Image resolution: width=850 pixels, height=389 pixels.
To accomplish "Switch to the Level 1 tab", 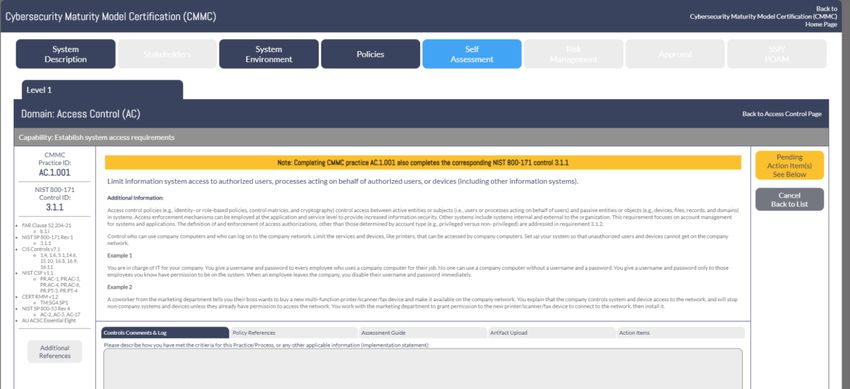I will 102,90.
